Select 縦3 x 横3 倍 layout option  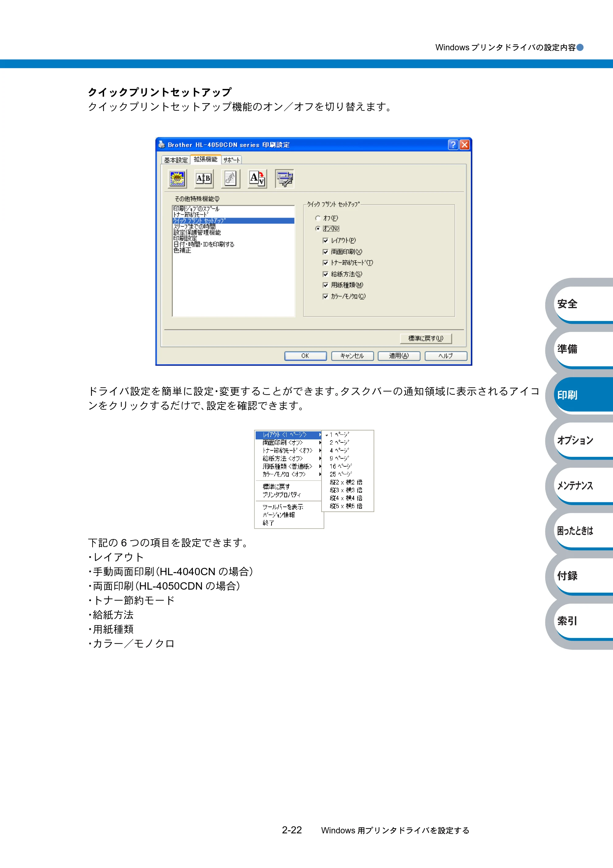click(x=348, y=490)
